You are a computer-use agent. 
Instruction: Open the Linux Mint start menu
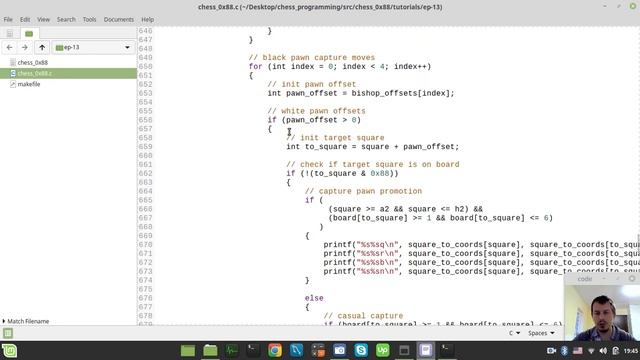(x=9, y=351)
